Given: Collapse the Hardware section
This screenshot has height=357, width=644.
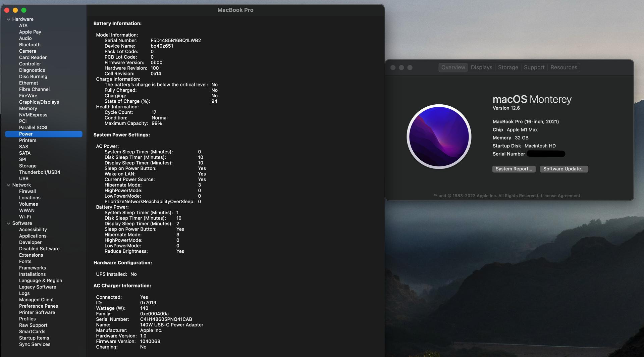Looking at the screenshot, I should [x=8, y=19].
